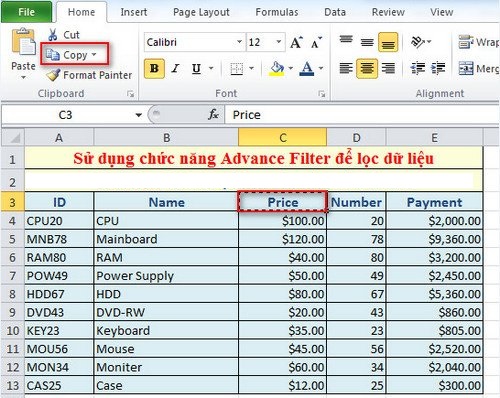
Task: Apply the Font Color letter A
Action: point(307,69)
